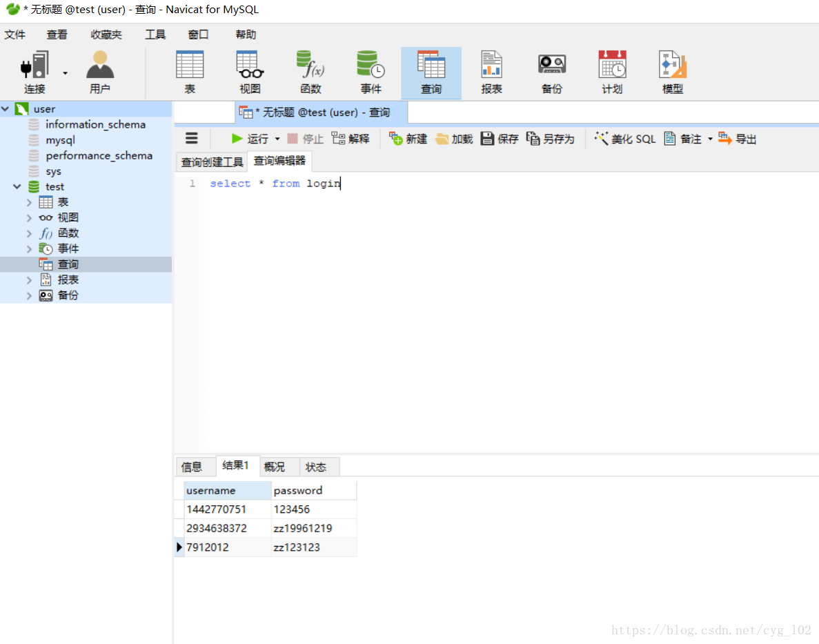This screenshot has height=644, width=819.
Task: Switch to 查询编辑器 tab
Action: (x=279, y=161)
